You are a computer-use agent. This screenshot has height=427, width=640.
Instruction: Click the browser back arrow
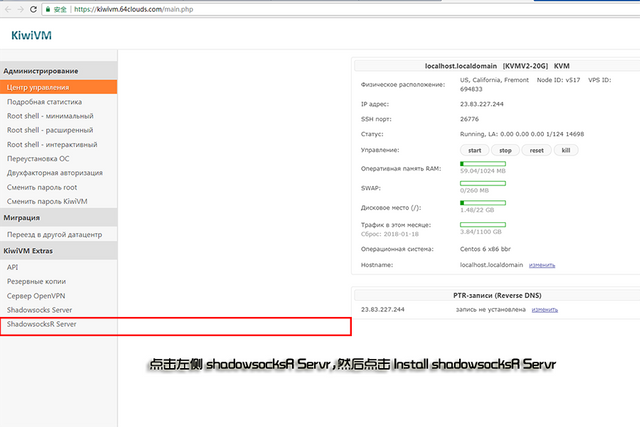[8, 9]
